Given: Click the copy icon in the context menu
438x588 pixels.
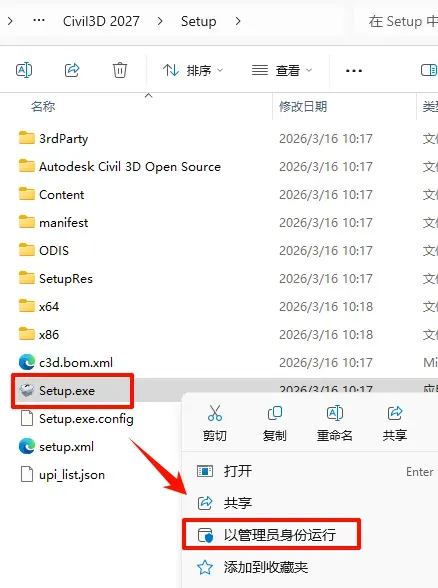Looking at the screenshot, I should (x=274, y=413).
